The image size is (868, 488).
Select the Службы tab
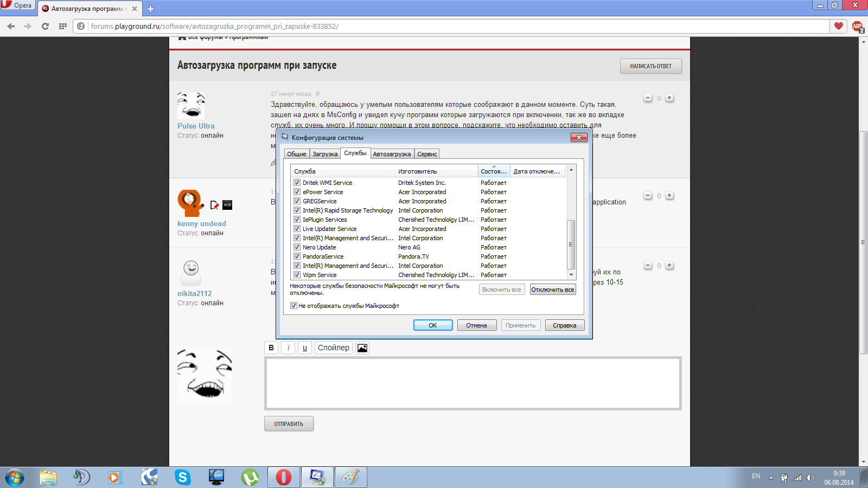click(x=355, y=153)
